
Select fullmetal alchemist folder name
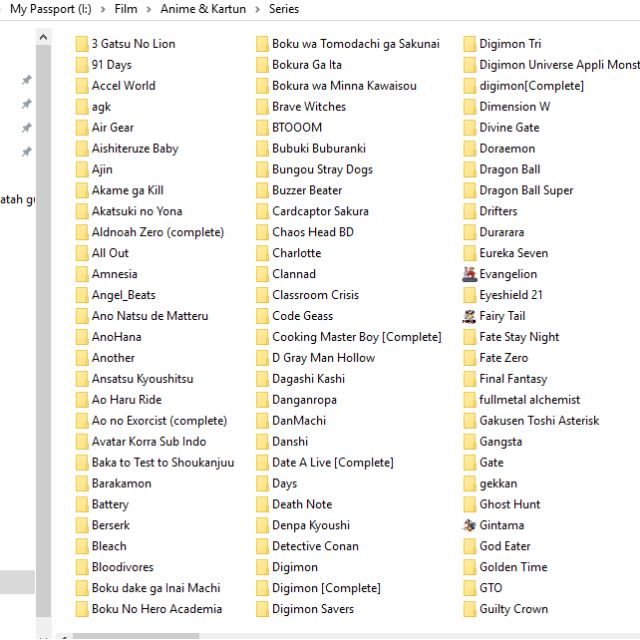pos(529,400)
